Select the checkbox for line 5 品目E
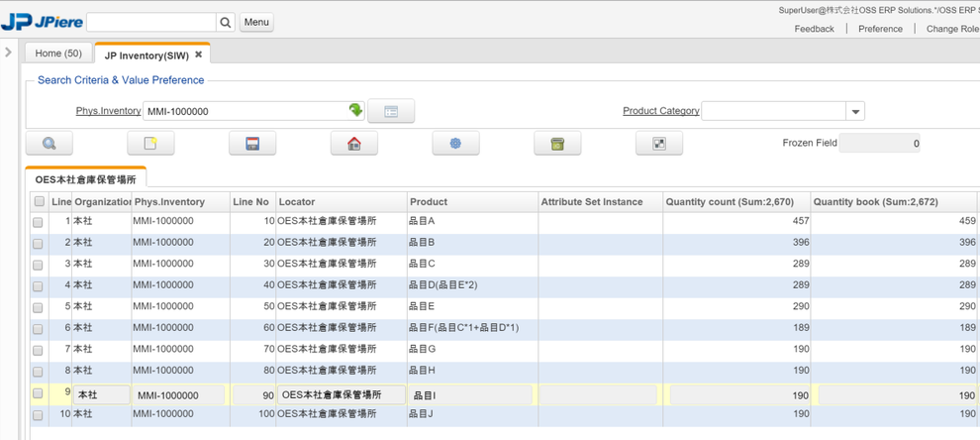 [x=39, y=307]
